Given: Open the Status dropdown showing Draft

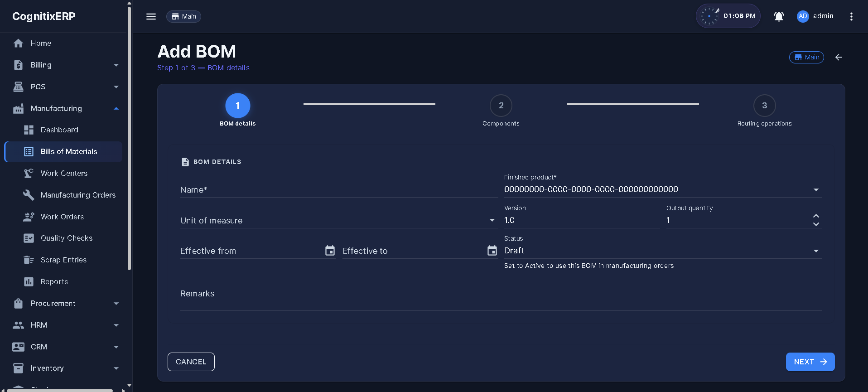Looking at the screenshot, I should click(663, 251).
